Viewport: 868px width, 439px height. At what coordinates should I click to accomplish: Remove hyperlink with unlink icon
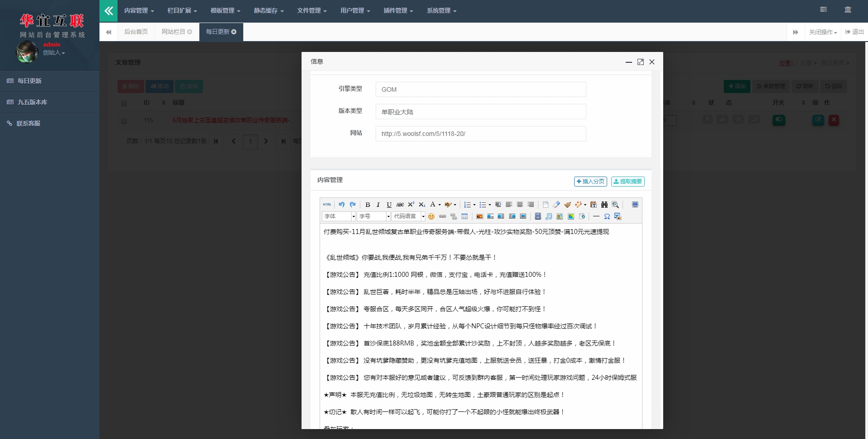point(453,216)
